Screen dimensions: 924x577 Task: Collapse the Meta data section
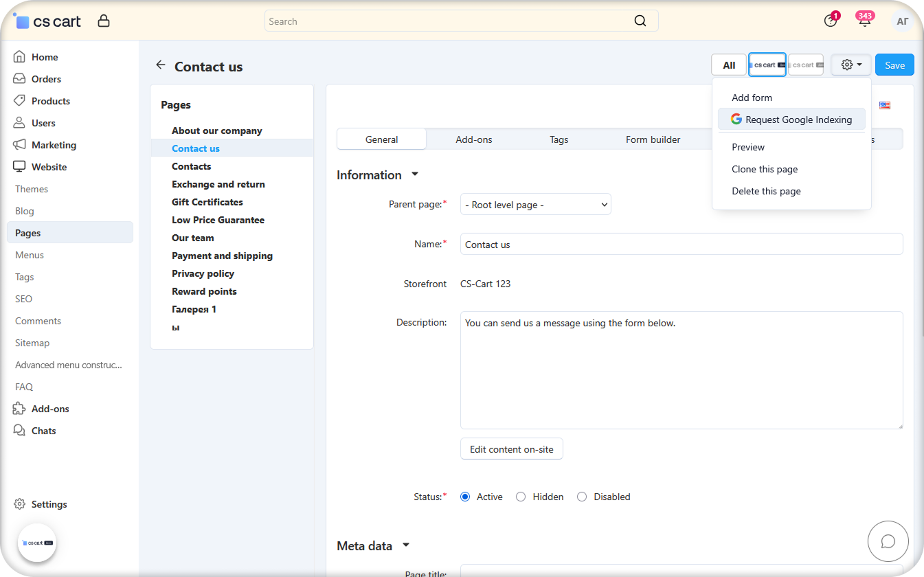405,545
